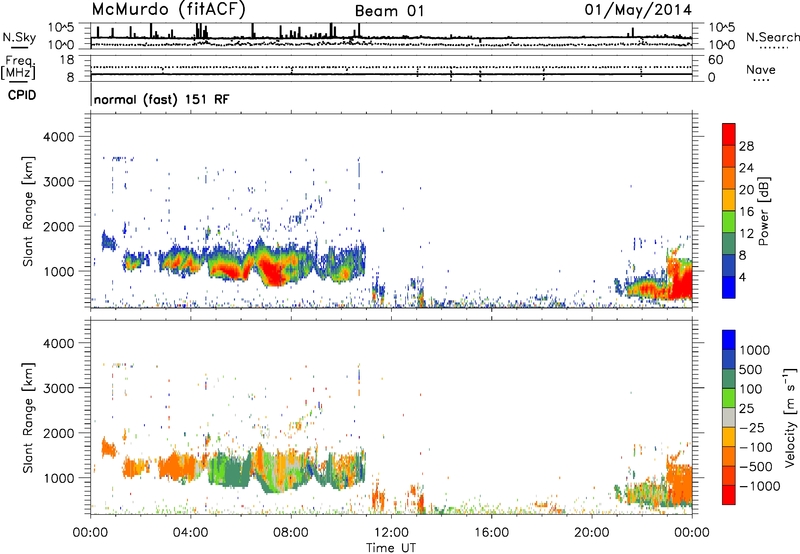This screenshot has width=800, height=554.
Task: Click the "2000" tick label of velocity panel
Action: pyautogui.click(x=58, y=433)
